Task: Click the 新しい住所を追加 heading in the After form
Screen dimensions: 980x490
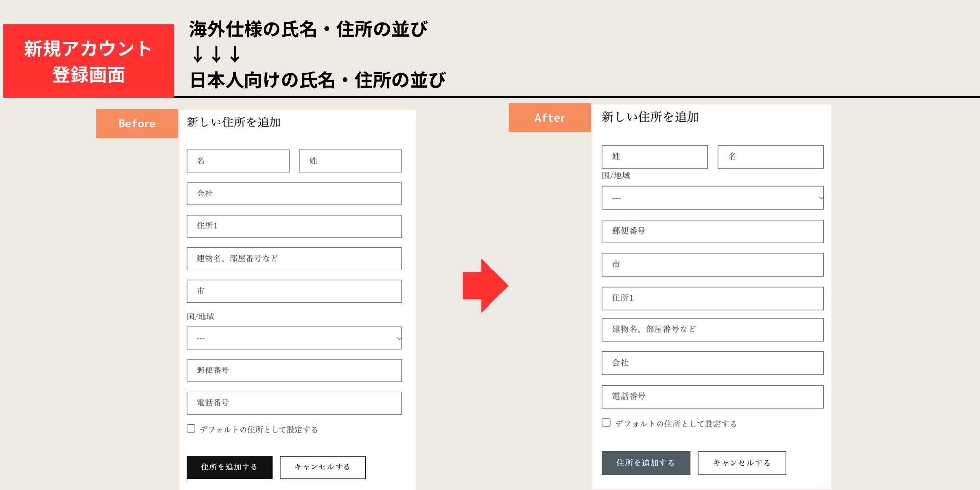Action: [649, 118]
